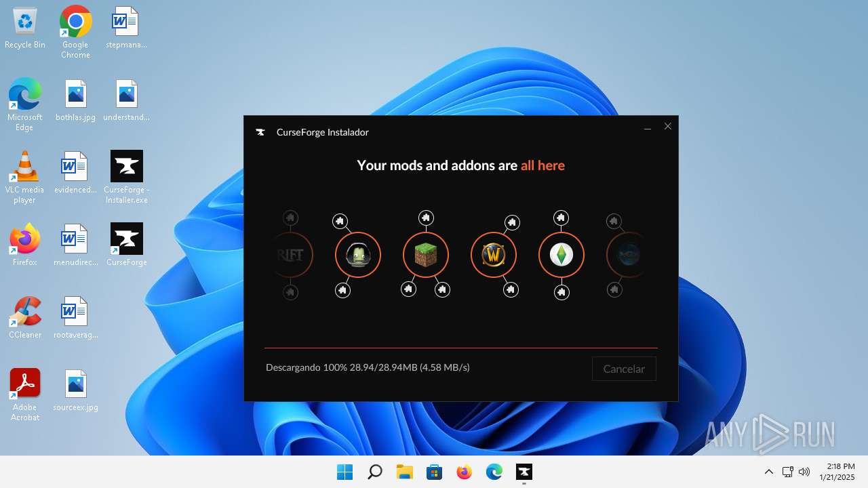Click the CurseForge anvil logo in title bar

(260, 132)
